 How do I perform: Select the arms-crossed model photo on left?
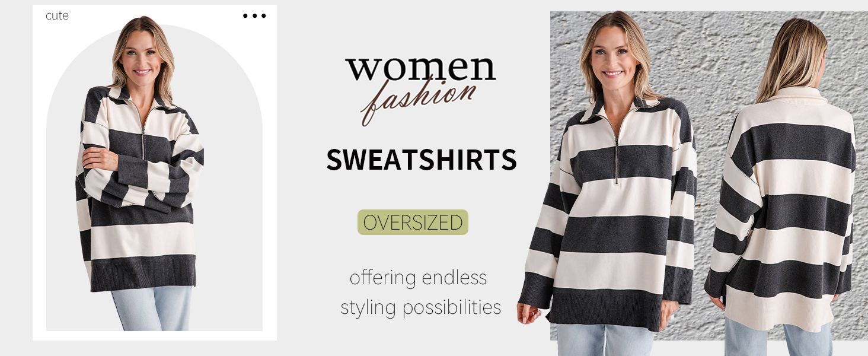pos(141,172)
